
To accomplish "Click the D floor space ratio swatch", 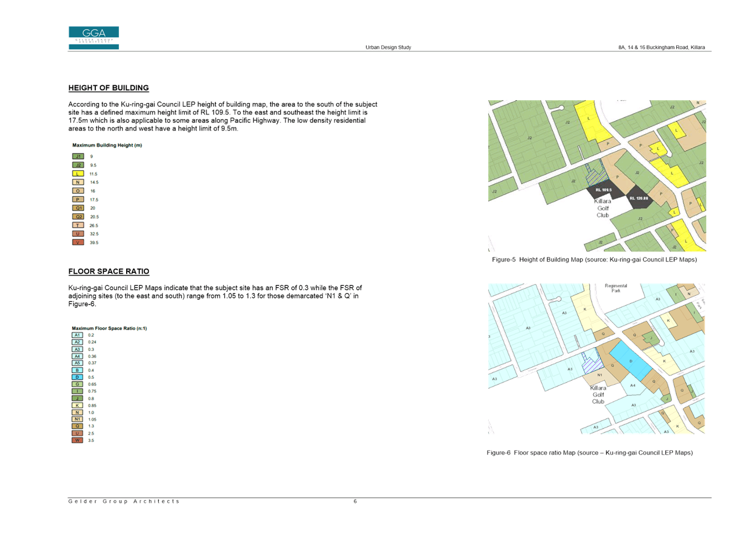I will point(77,377).
